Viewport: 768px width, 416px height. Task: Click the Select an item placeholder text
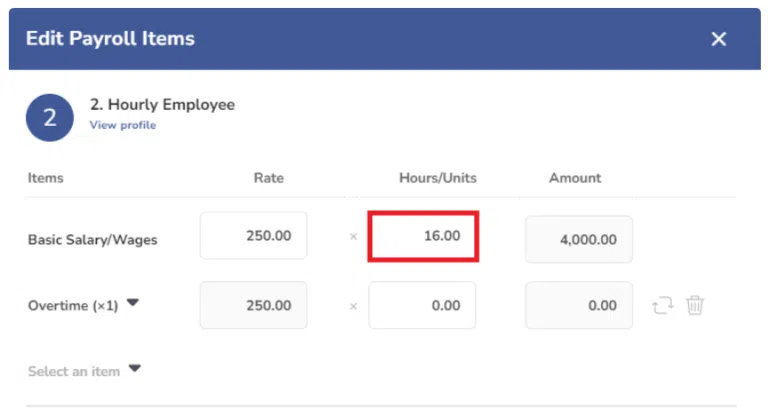(x=74, y=371)
